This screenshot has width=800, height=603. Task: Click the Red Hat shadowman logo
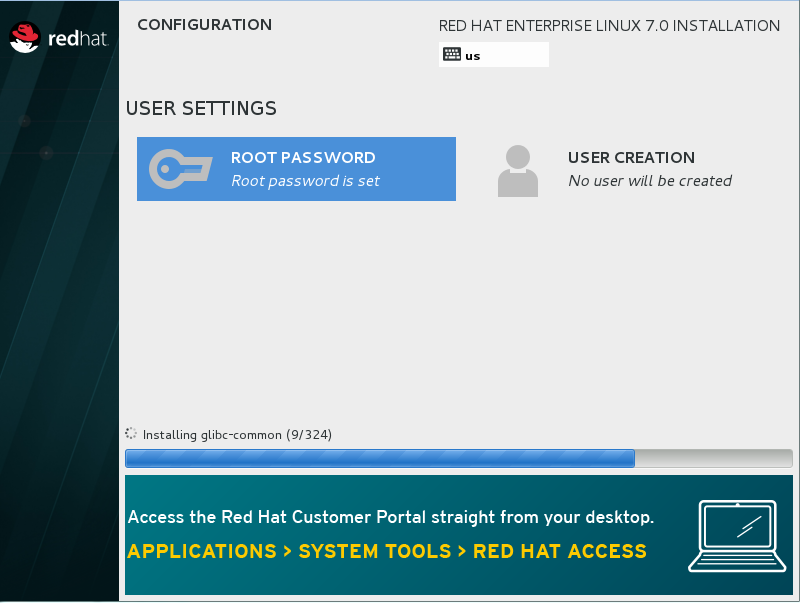[x=25, y=39]
